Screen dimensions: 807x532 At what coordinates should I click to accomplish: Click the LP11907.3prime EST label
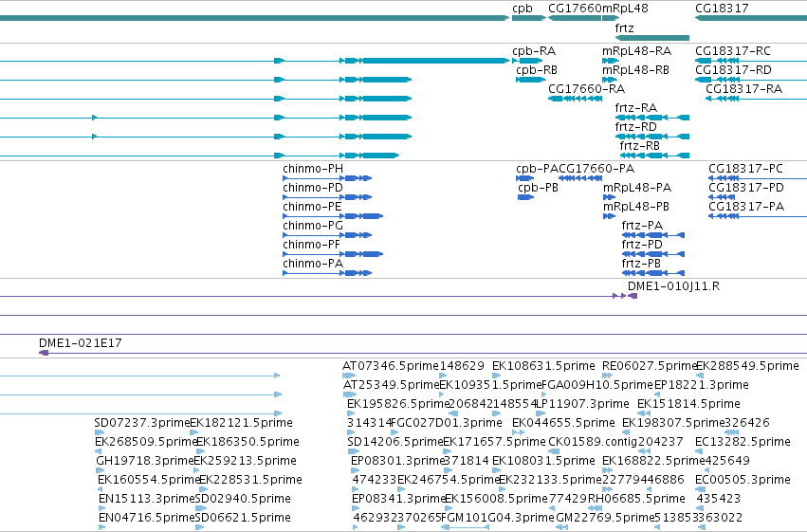pyautogui.click(x=582, y=404)
